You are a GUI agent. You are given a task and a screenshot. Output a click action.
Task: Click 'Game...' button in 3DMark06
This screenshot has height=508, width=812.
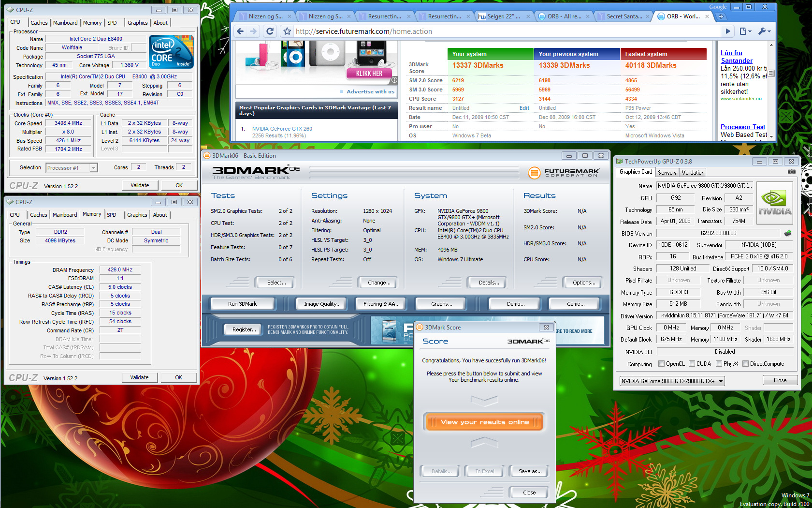pyautogui.click(x=575, y=304)
